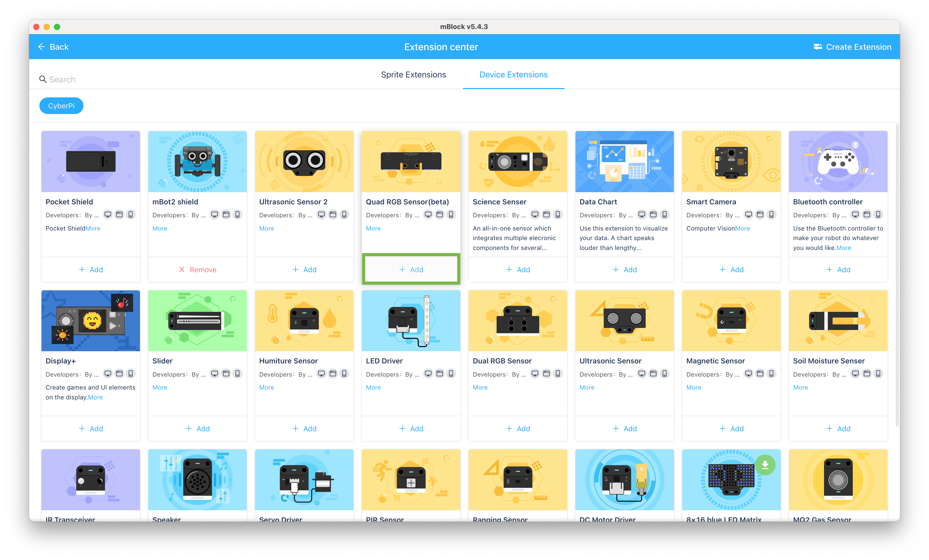Open More link under LED Driver
This screenshot has height=560, width=929.
point(373,387)
